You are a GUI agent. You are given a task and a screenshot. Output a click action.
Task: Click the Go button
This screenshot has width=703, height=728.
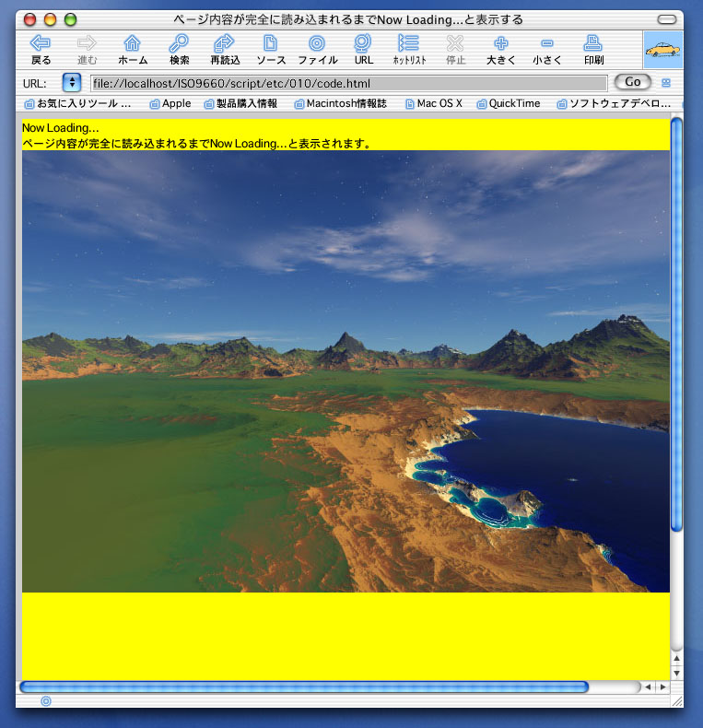point(632,82)
